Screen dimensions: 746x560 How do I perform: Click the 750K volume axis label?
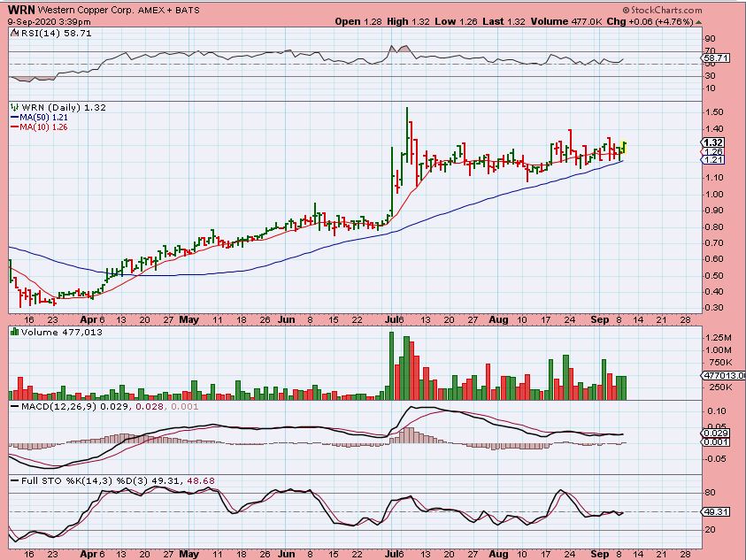click(x=719, y=362)
